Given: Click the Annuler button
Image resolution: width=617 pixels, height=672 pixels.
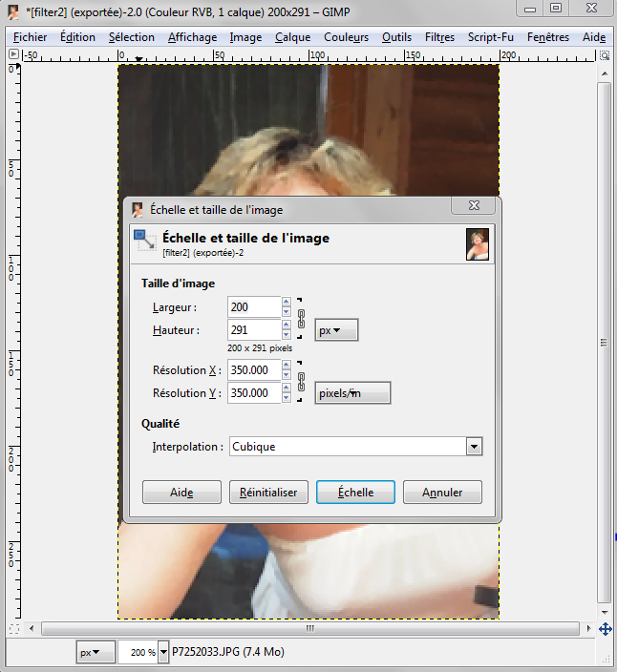Looking at the screenshot, I should (442, 492).
